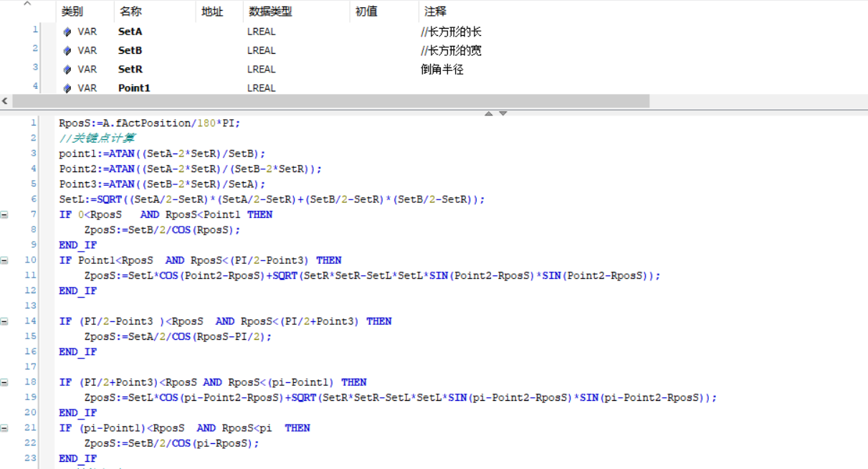The width and height of the screenshot is (868, 469).
Task: Click the comment //长方形的宽
Action: [452, 50]
